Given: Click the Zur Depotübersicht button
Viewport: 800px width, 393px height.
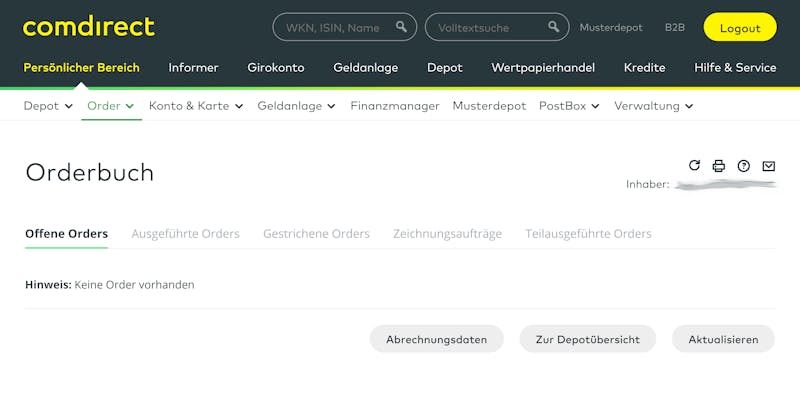Looking at the screenshot, I should pos(588,339).
